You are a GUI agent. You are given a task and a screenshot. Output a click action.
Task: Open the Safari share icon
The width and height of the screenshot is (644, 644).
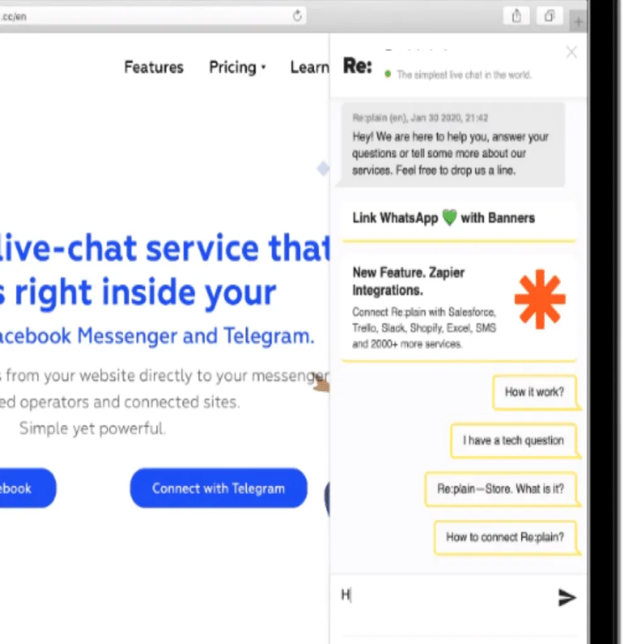click(x=516, y=16)
